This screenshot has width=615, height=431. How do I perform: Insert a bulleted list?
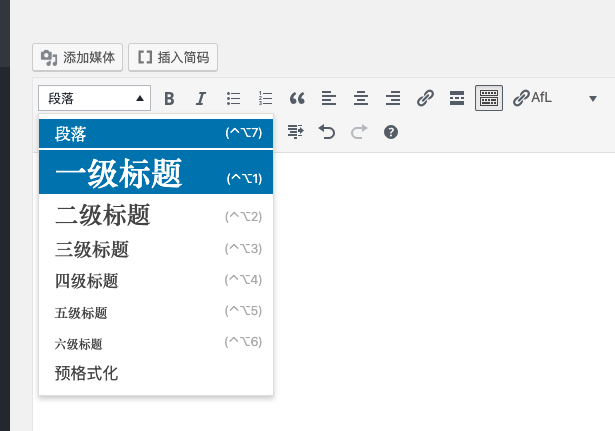[233, 98]
